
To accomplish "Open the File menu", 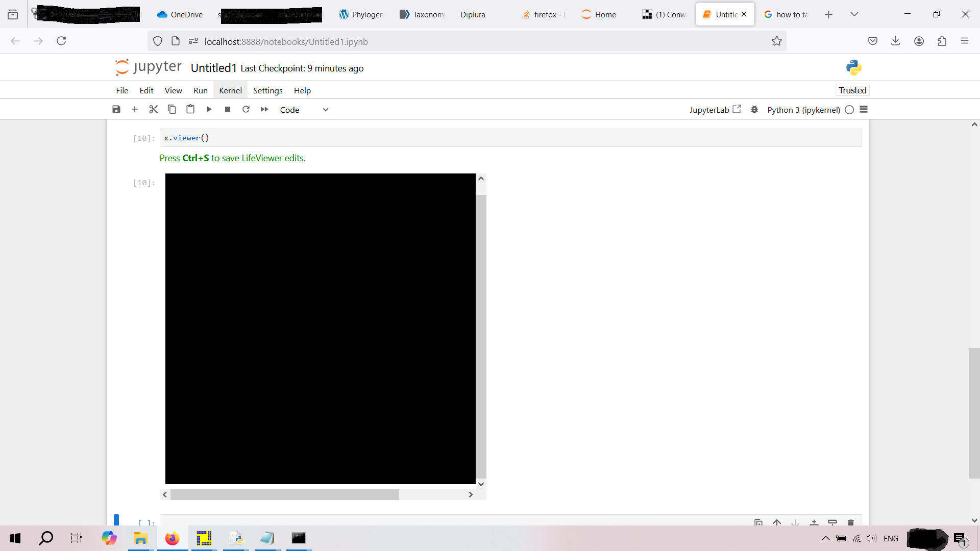I will 122,90.
